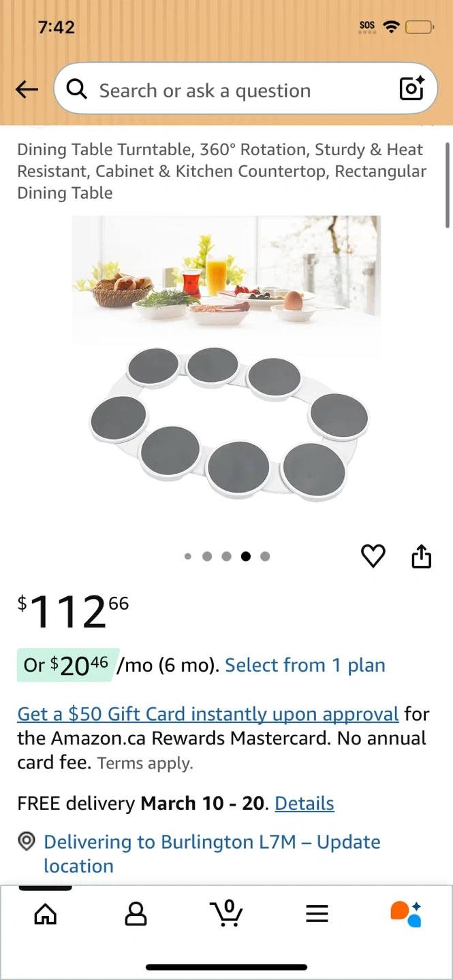This screenshot has width=453, height=980.
Task: Update Burlington L7M delivery location
Action: pyautogui.click(x=212, y=853)
